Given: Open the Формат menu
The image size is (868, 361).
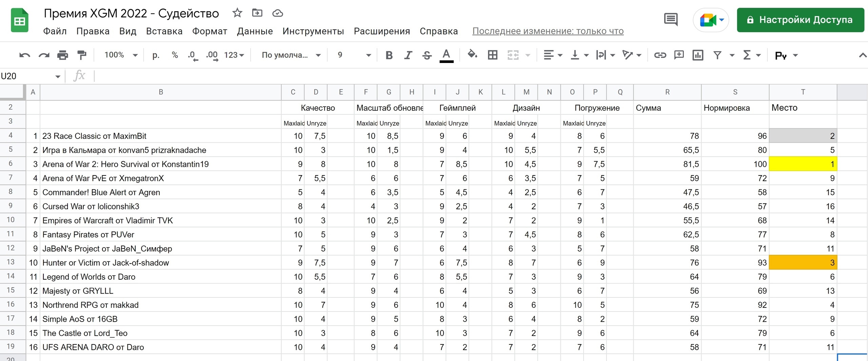Looking at the screenshot, I should pos(210,31).
